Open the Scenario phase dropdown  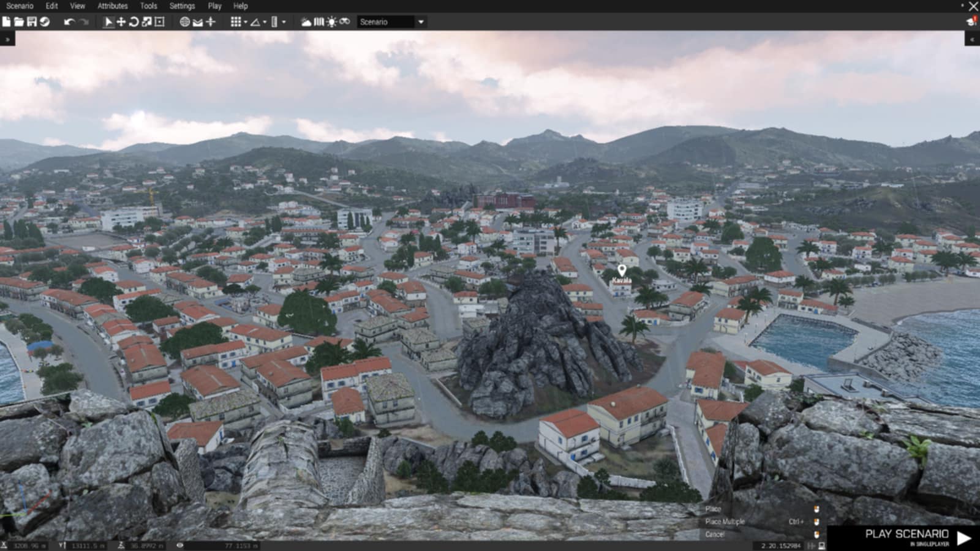click(x=421, y=22)
